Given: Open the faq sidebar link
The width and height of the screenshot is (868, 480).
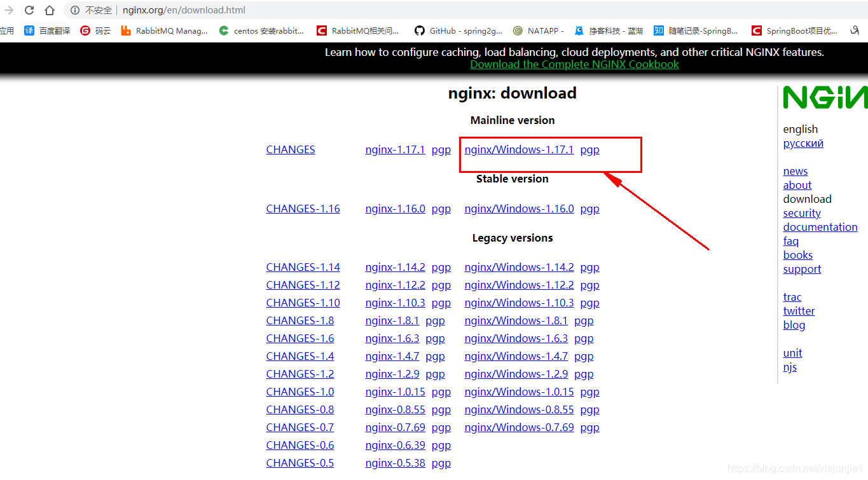Looking at the screenshot, I should point(791,241).
